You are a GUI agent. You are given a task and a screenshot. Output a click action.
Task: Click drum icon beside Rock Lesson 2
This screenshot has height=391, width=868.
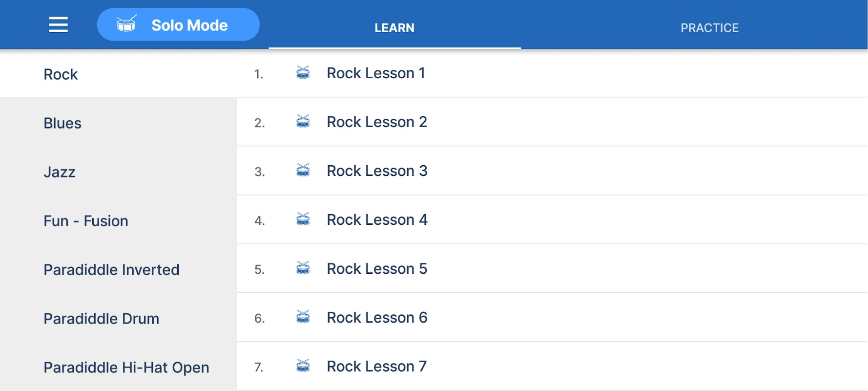click(303, 122)
